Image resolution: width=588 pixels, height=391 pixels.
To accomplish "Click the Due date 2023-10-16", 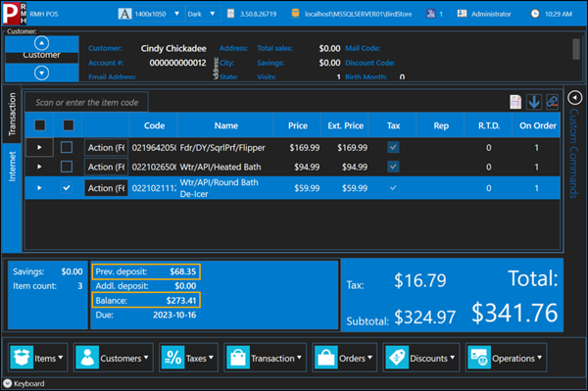I will (174, 315).
